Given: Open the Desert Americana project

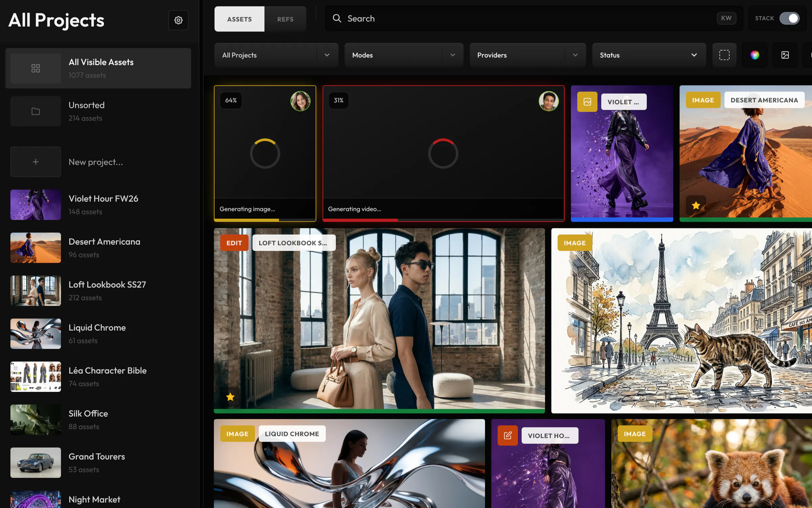Looking at the screenshot, I should coord(98,248).
